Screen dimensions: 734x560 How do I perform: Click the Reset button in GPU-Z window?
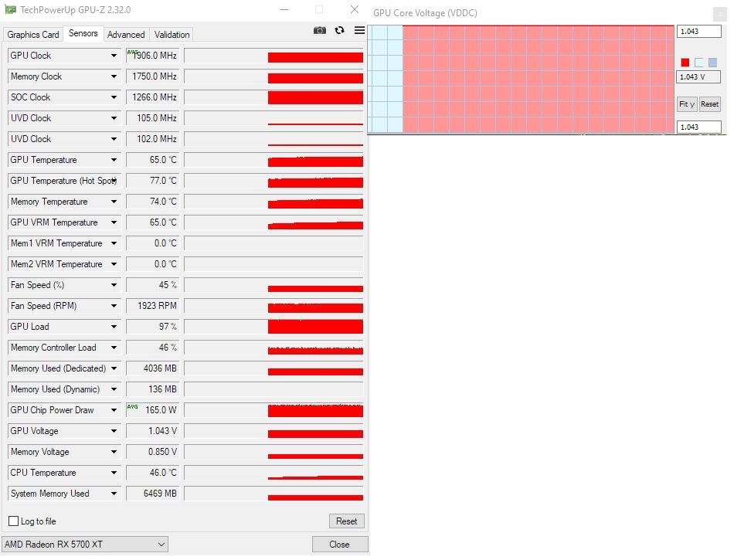coord(346,521)
